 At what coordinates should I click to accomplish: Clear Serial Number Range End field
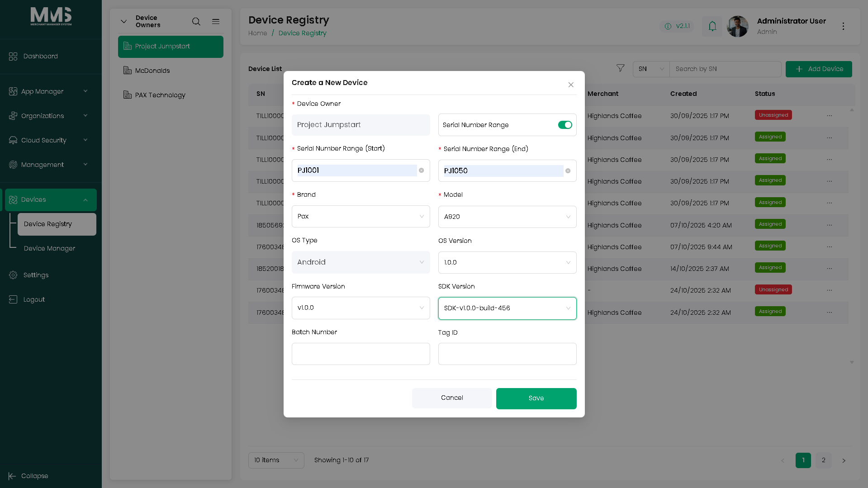coord(568,171)
